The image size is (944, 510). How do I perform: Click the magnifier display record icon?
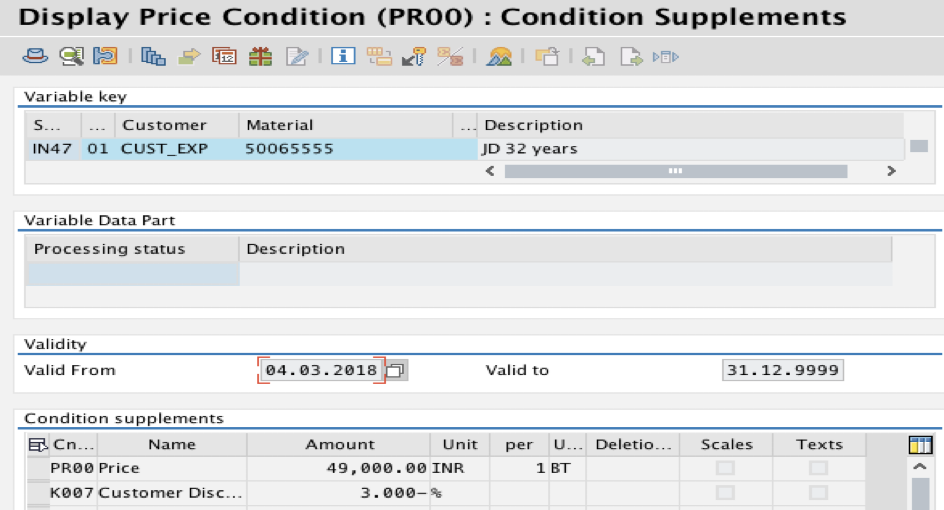pos(71,57)
